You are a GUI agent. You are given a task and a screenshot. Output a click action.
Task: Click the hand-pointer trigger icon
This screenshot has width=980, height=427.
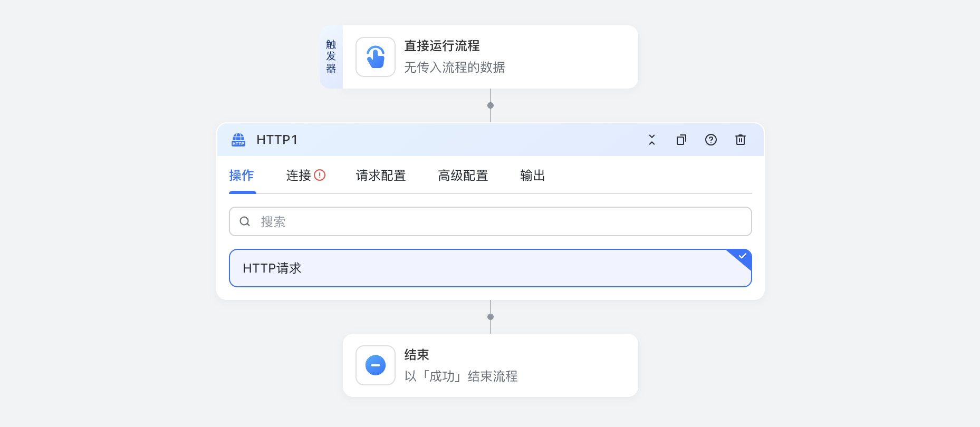pos(375,57)
